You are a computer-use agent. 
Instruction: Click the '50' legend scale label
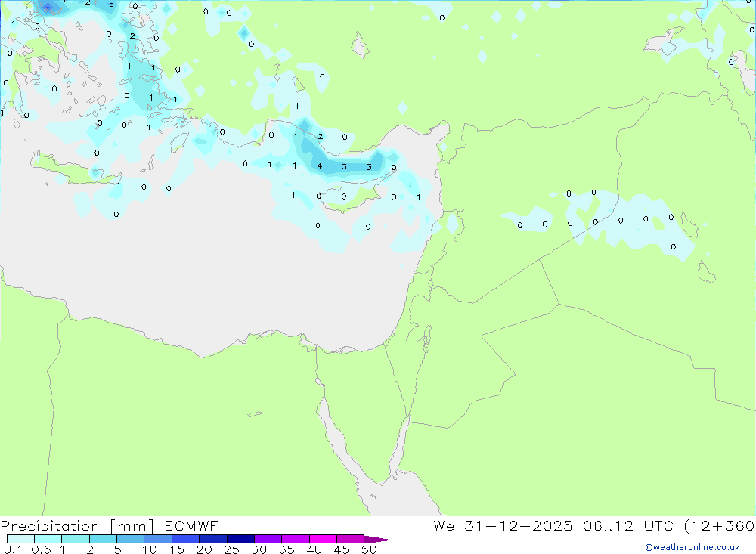click(369, 549)
